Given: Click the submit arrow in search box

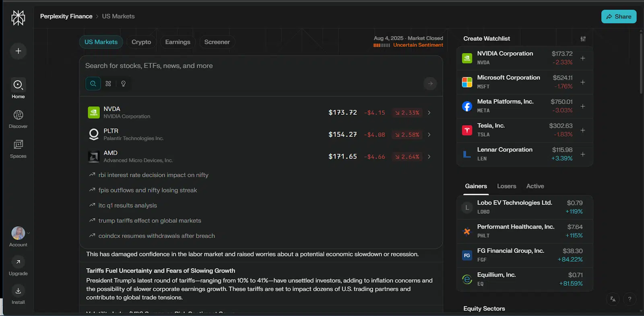Looking at the screenshot, I should [x=430, y=83].
